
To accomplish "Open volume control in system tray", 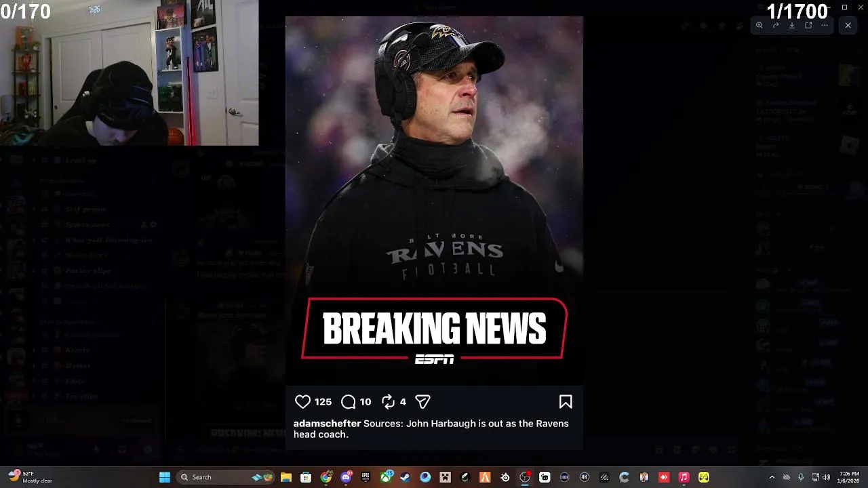I will pos(827,477).
